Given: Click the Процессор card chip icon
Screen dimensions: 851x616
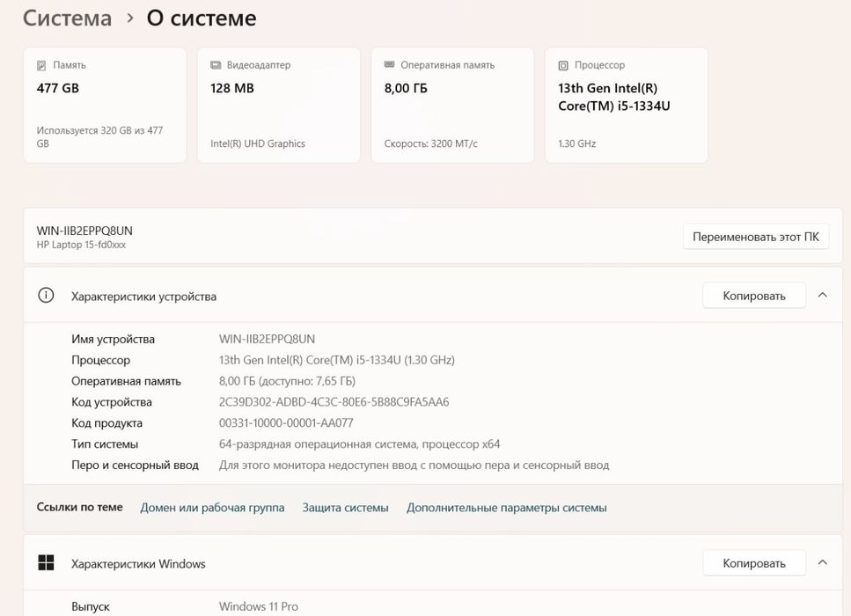Looking at the screenshot, I should pos(563,65).
